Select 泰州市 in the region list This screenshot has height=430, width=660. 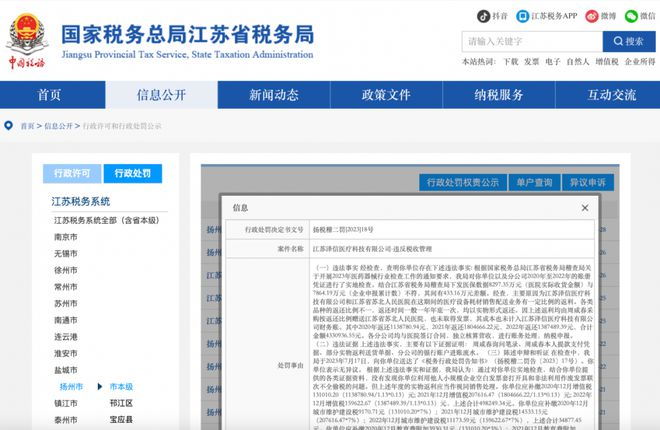pyautogui.click(x=66, y=420)
